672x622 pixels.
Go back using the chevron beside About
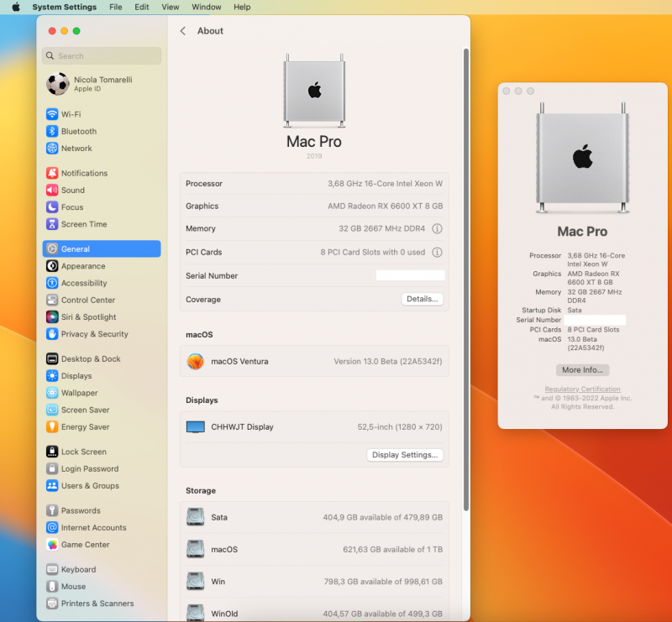point(183,31)
